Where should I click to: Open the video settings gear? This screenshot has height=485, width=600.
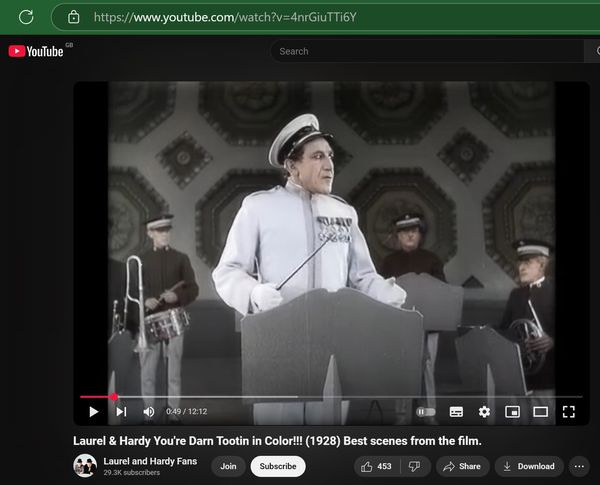(484, 411)
